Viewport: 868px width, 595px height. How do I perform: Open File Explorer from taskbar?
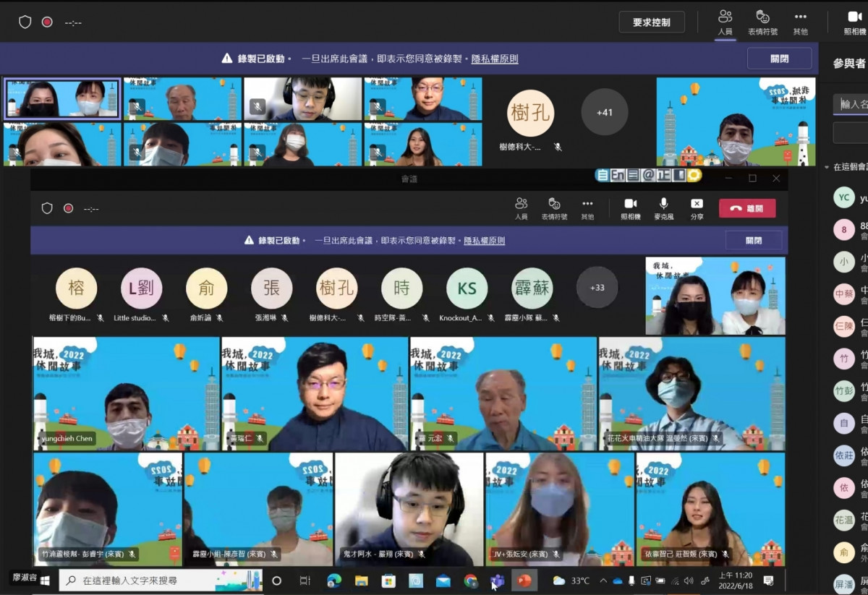pyautogui.click(x=361, y=581)
